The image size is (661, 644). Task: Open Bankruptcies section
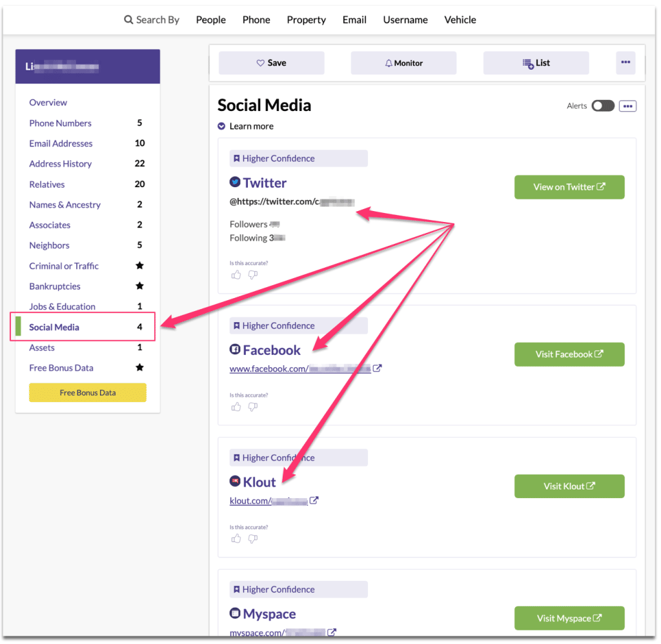click(55, 286)
